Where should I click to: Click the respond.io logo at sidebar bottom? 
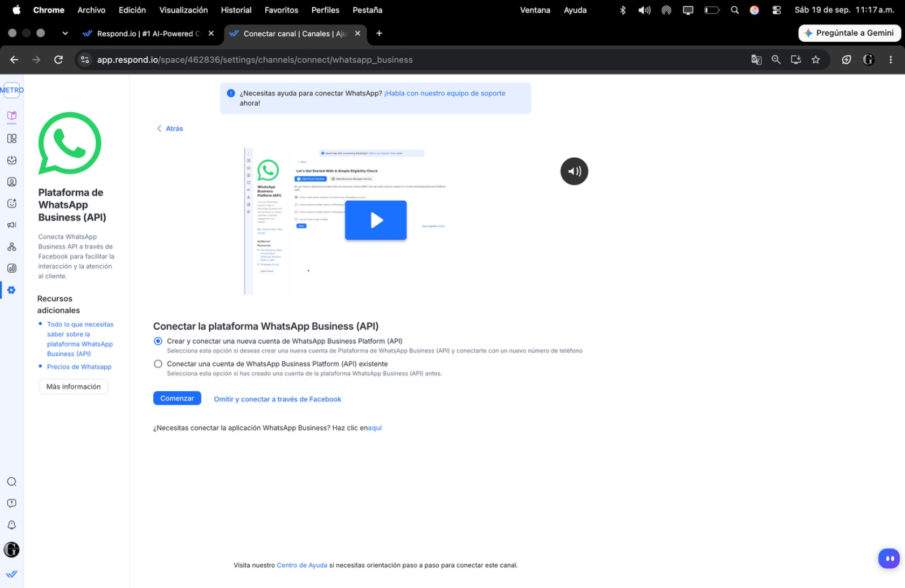point(12,574)
